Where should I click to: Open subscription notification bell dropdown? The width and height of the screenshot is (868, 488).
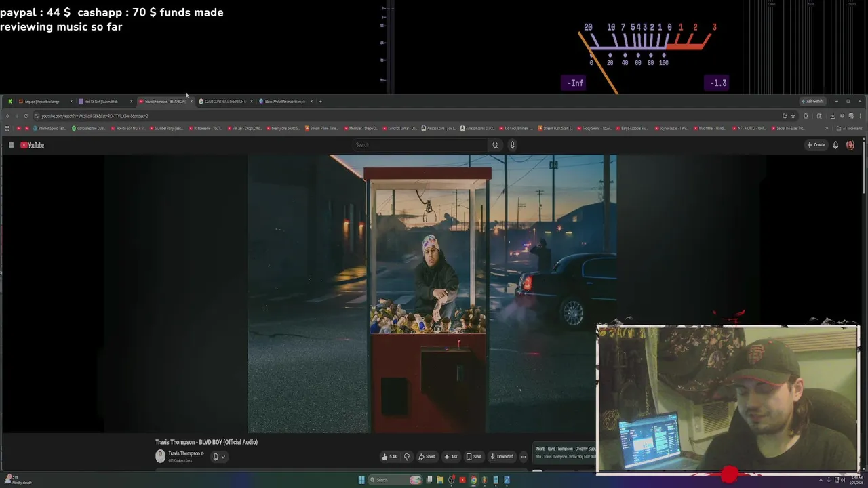pos(219,457)
